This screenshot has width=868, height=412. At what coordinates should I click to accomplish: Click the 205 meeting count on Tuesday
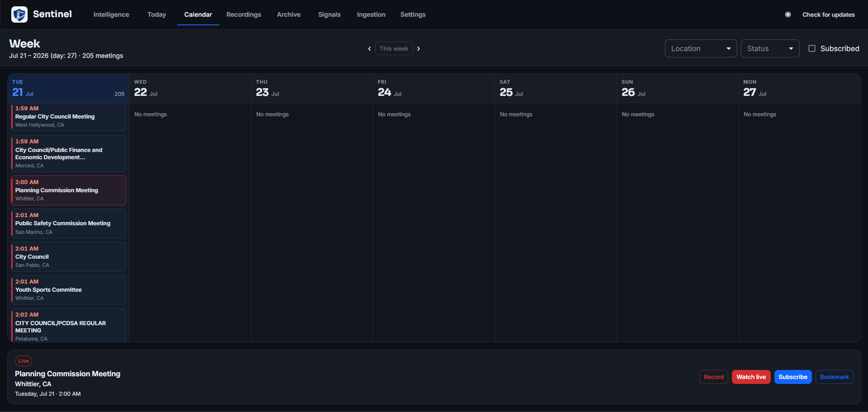[119, 94]
